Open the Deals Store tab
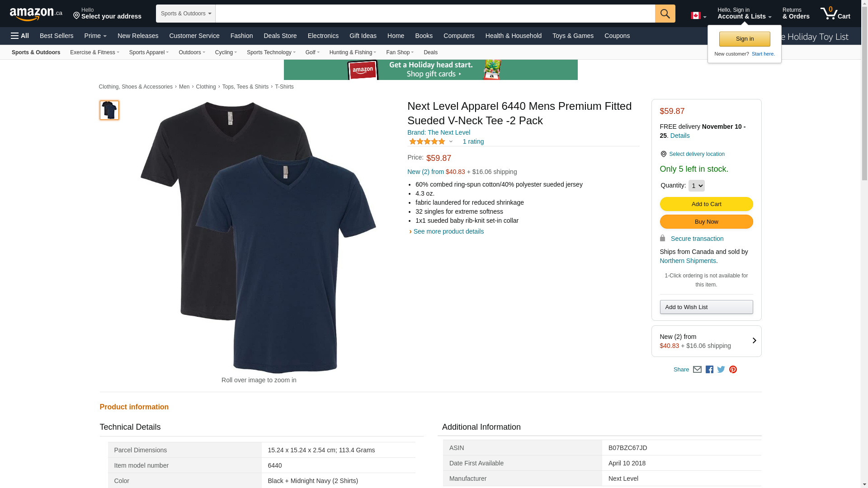Viewport: 868px width, 488px height. point(280,36)
